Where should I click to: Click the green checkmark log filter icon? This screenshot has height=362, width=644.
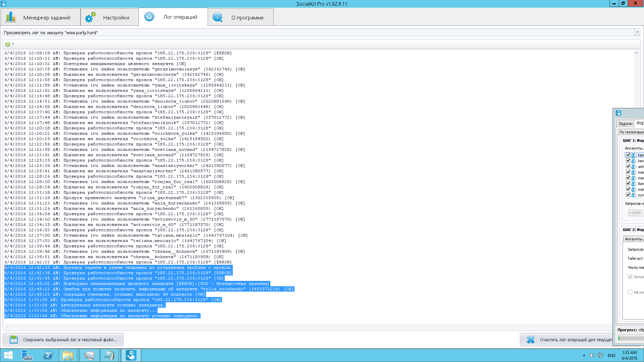tap(8, 44)
